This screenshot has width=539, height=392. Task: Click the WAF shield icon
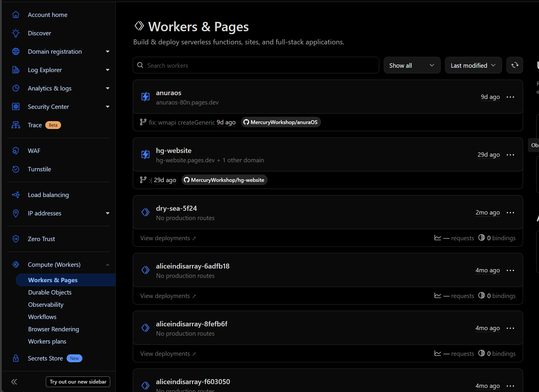tap(16, 151)
